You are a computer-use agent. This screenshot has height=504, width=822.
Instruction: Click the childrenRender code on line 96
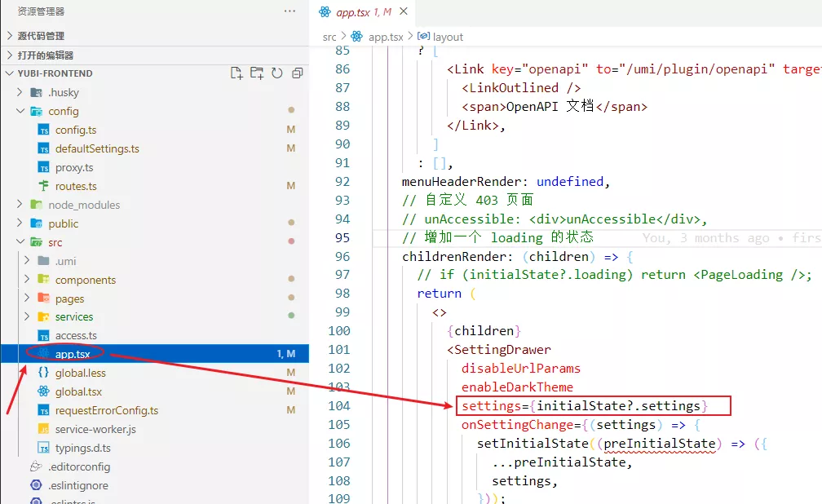454,256
